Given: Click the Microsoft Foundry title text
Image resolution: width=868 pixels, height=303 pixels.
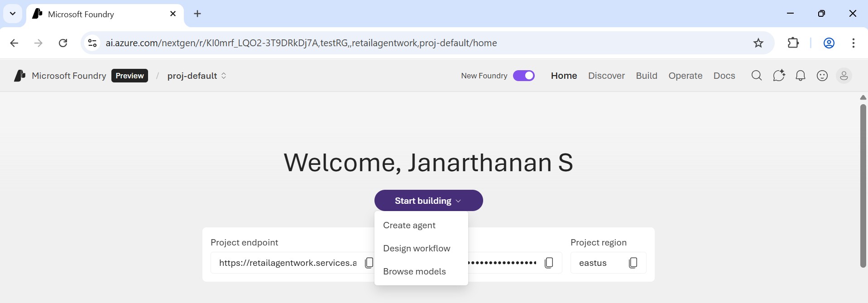Looking at the screenshot, I should 69,76.
